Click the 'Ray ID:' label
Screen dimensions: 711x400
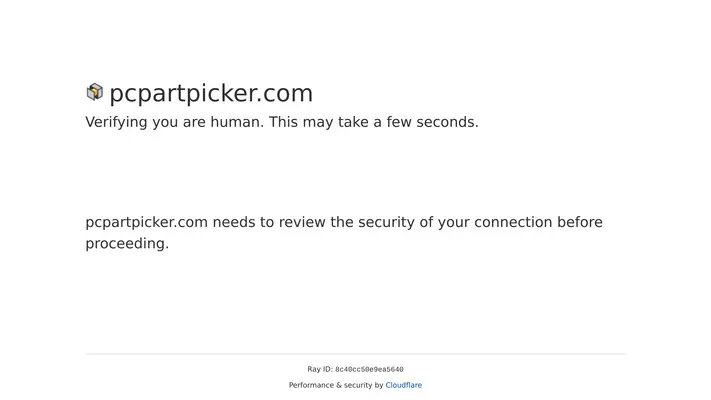[320, 369]
